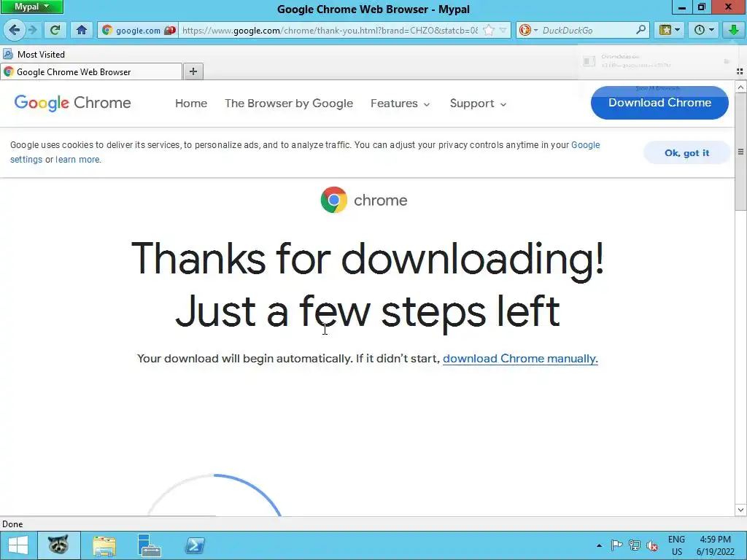Screen dimensions: 747x560
Task: List all tabs with the grid icon
Action: coord(740,71)
